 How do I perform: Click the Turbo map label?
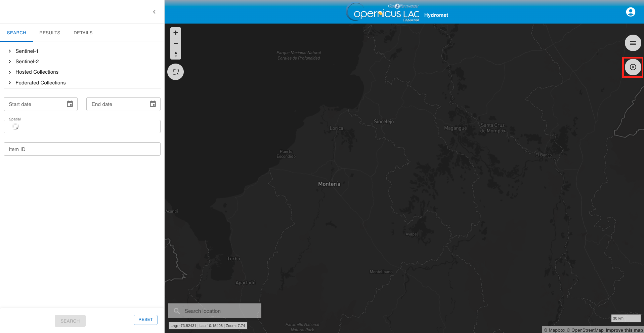tap(233, 259)
